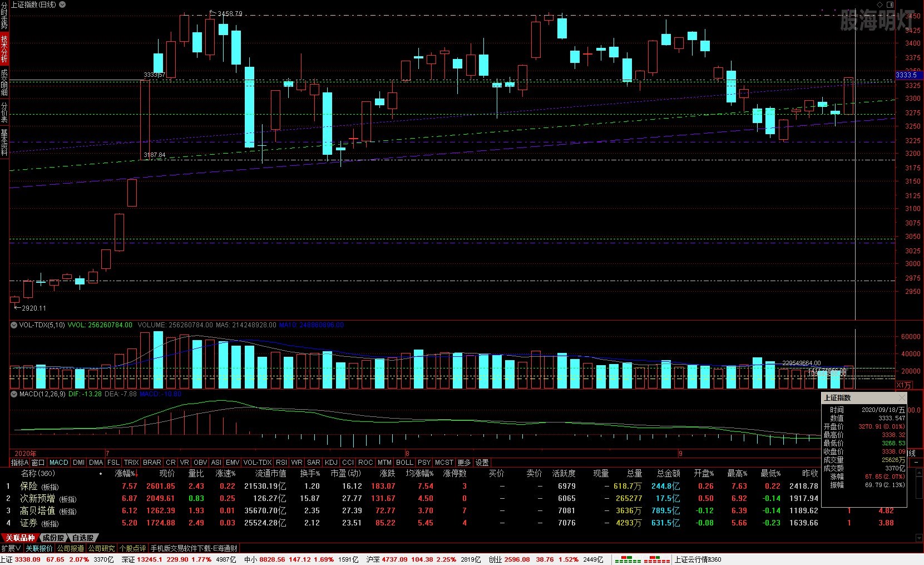Select the MCST indicator tab
Image resolution: width=924 pixels, height=565 pixels.
[x=444, y=463]
